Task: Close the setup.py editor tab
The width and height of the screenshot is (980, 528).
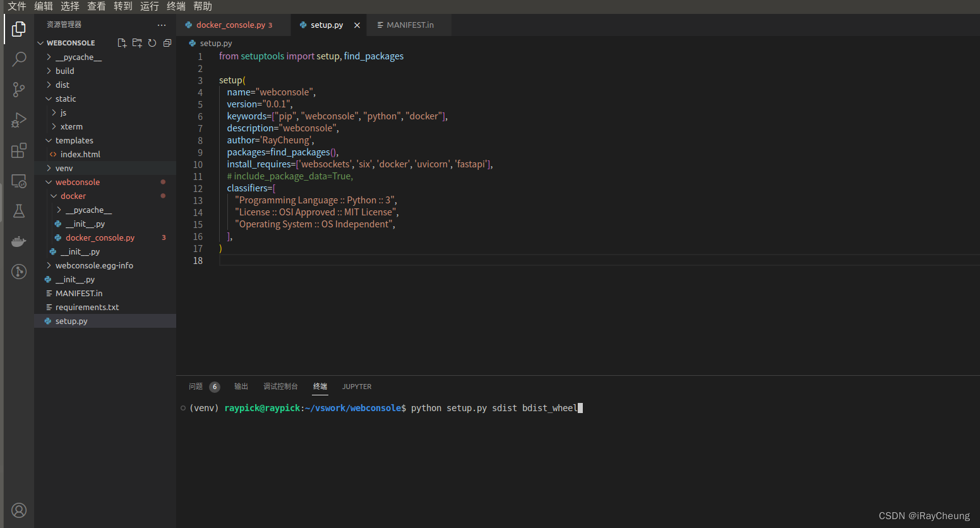Action: [x=357, y=25]
